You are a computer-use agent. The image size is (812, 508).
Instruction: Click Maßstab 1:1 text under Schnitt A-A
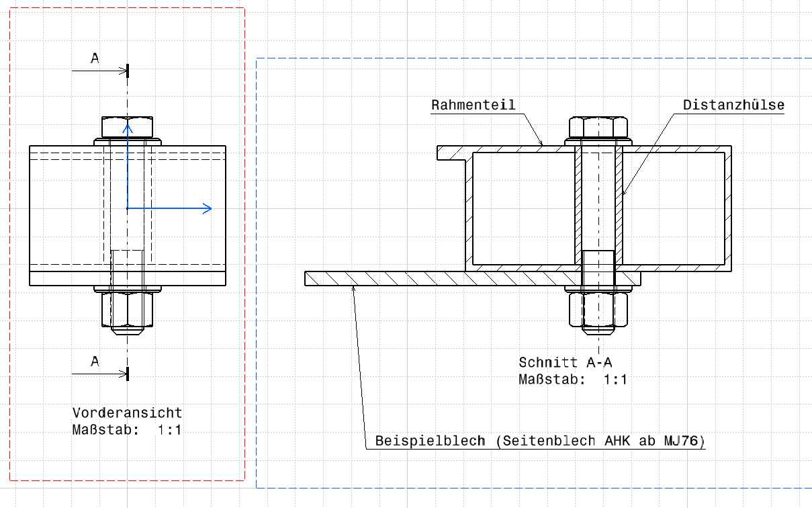(573, 380)
